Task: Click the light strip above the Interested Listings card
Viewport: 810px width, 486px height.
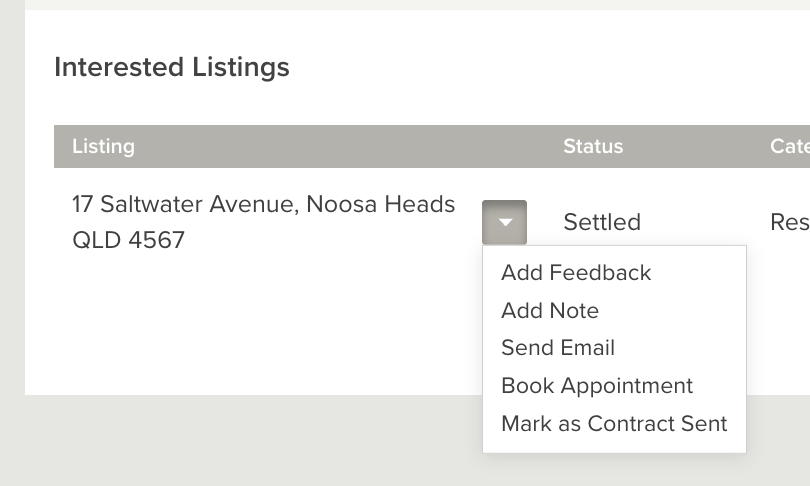Action: pos(400,4)
